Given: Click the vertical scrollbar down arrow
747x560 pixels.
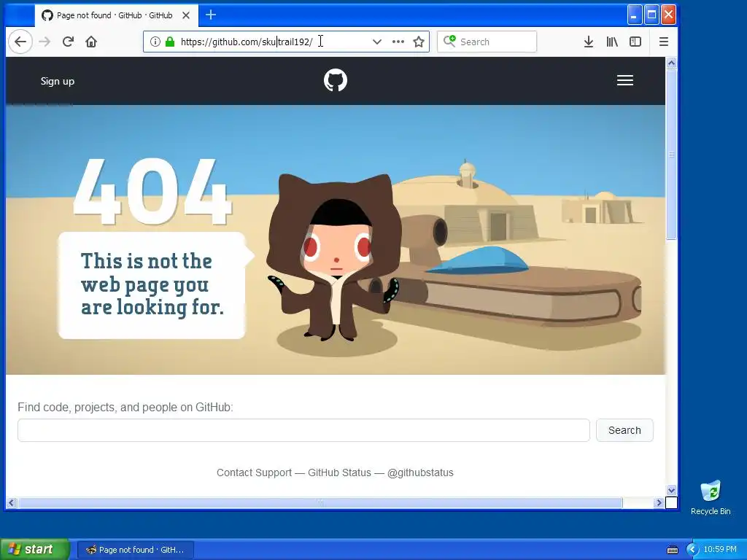Looking at the screenshot, I should (x=671, y=490).
